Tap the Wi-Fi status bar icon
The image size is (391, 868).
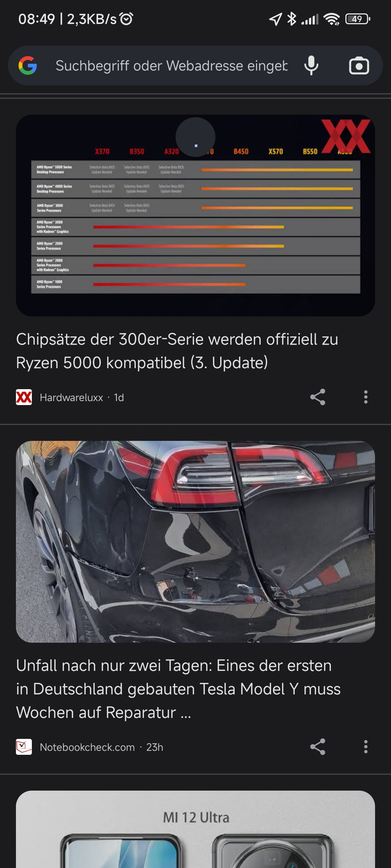pyautogui.click(x=332, y=19)
